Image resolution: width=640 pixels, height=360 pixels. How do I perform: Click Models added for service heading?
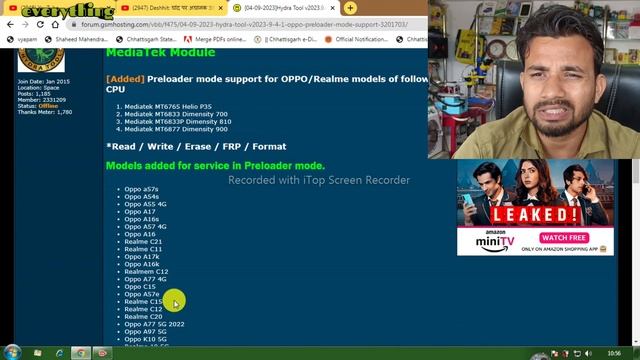pos(216,166)
